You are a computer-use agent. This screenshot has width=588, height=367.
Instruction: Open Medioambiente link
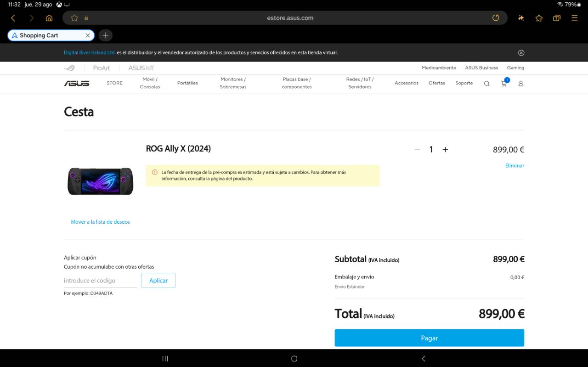pos(439,68)
